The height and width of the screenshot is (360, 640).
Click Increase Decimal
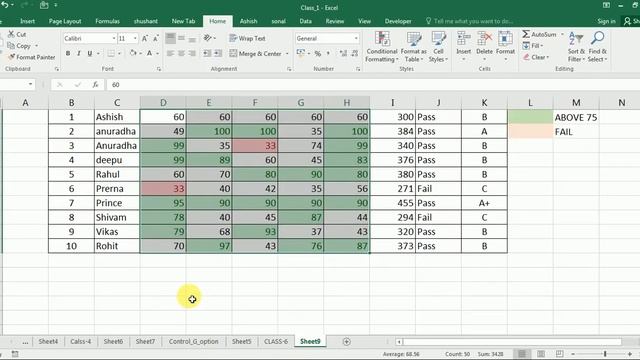pos(343,53)
